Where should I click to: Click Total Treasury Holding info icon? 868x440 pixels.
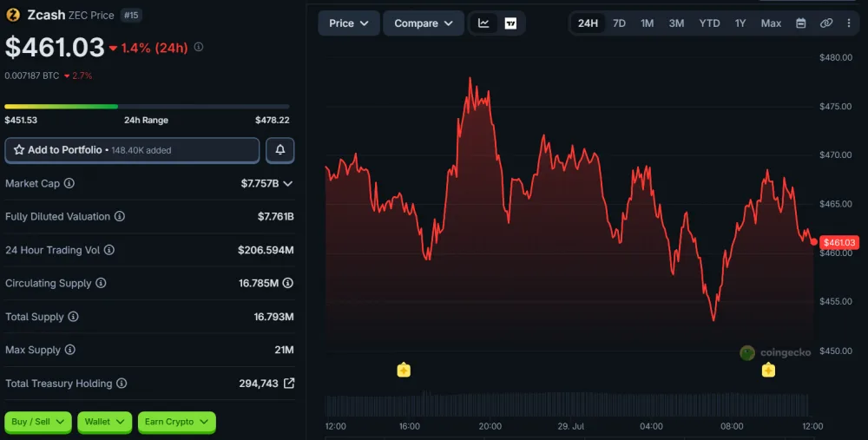tap(122, 383)
